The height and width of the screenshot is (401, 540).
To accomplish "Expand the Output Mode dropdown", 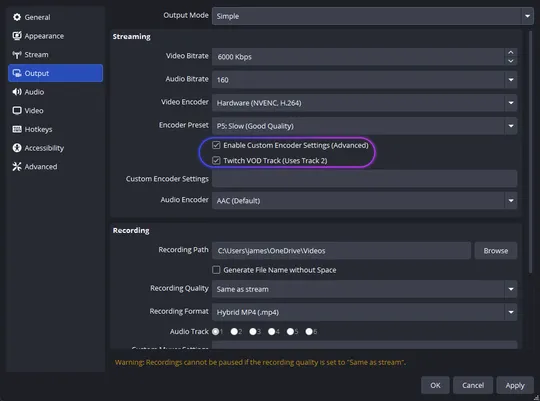I will click(x=373, y=16).
